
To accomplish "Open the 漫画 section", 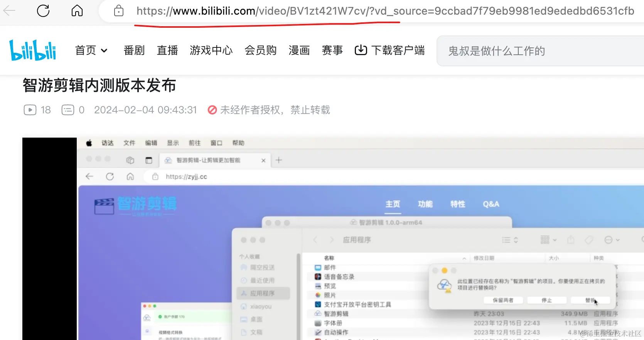I will [x=299, y=50].
